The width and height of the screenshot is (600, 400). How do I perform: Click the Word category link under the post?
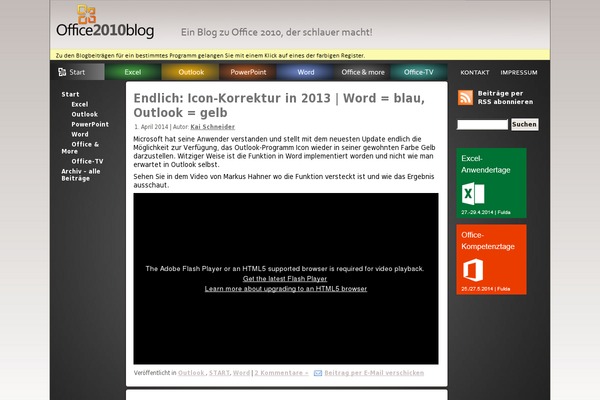point(241,373)
